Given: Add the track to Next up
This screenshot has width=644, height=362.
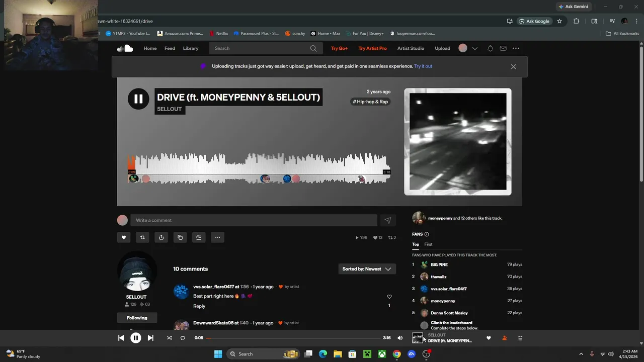Looking at the screenshot, I should [199, 237].
